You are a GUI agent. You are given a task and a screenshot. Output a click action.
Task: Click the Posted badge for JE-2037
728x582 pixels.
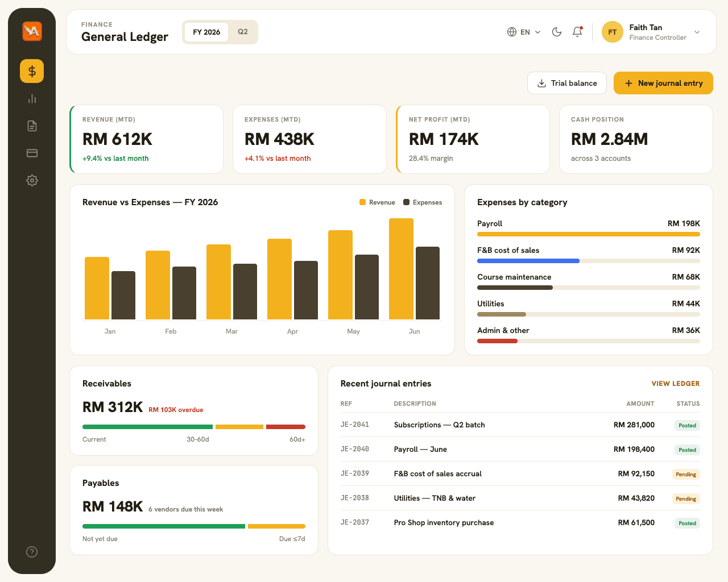point(687,523)
